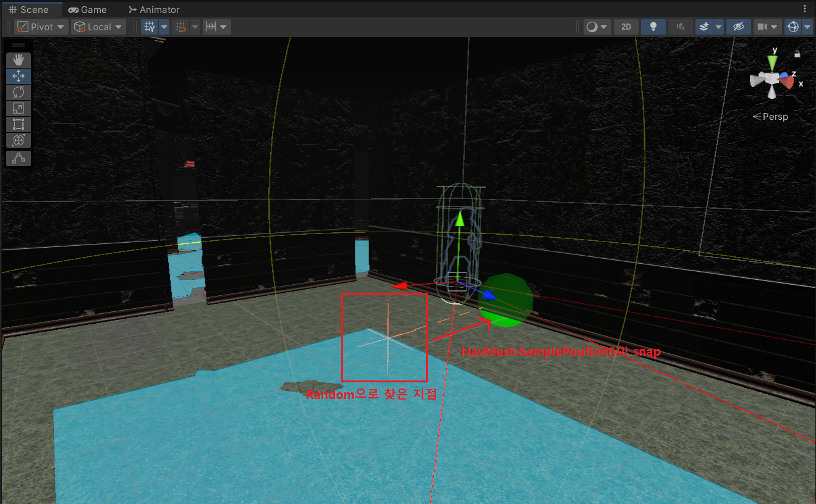Click the center cube of orientation gizmo
Image resolution: width=816 pixels, height=504 pixels.
(772, 79)
